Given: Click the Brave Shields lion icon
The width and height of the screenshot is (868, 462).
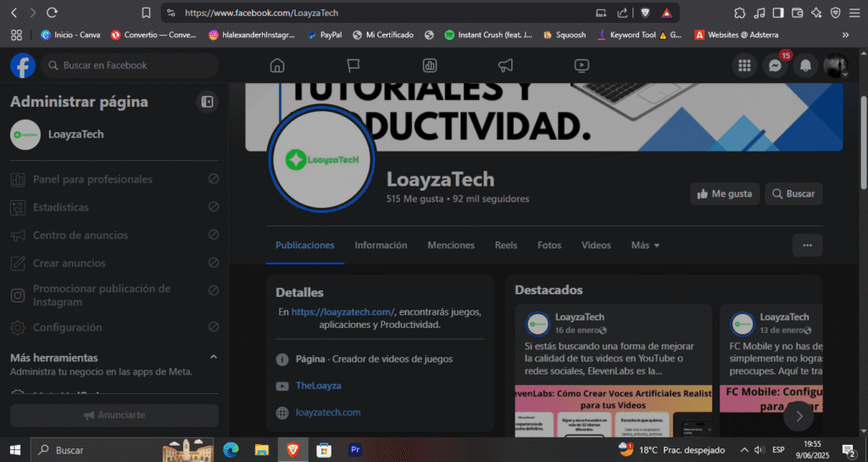Looking at the screenshot, I should 645,12.
